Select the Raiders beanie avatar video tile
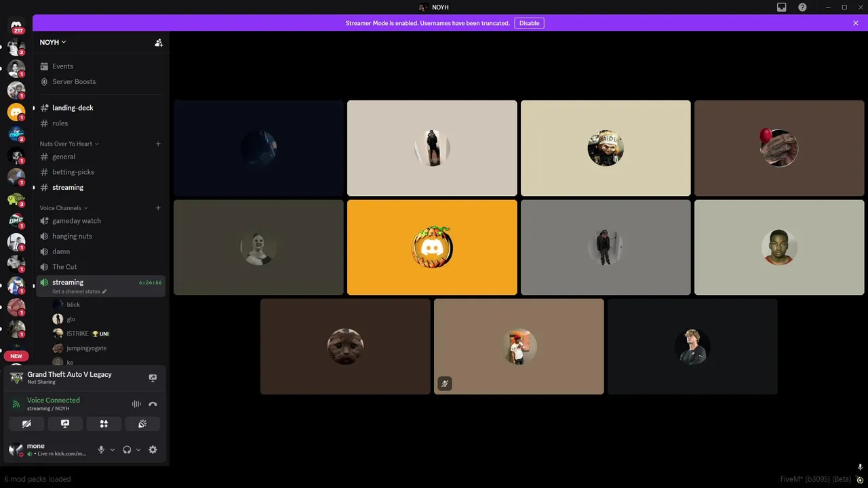The height and width of the screenshot is (488, 868). coord(606,148)
